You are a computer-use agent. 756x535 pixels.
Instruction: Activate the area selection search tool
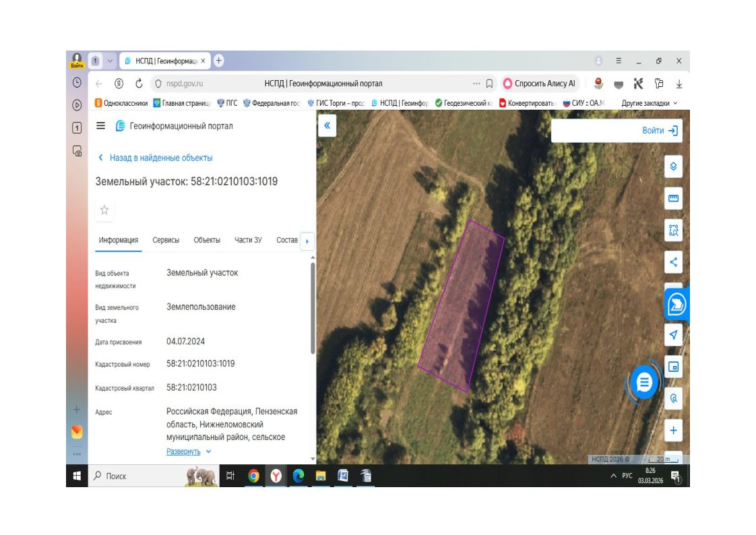click(x=673, y=230)
